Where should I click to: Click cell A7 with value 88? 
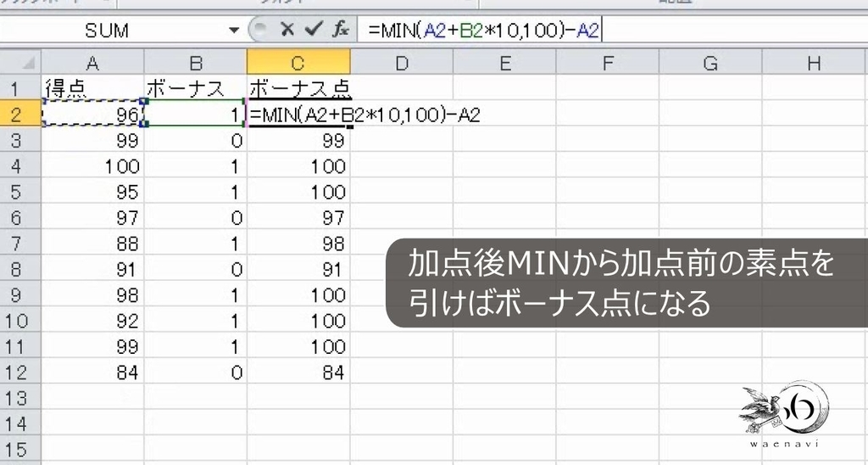click(92, 244)
